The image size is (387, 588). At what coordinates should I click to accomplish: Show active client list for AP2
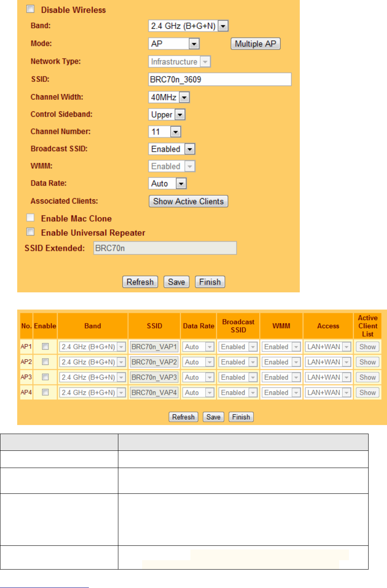pyautogui.click(x=367, y=362)
